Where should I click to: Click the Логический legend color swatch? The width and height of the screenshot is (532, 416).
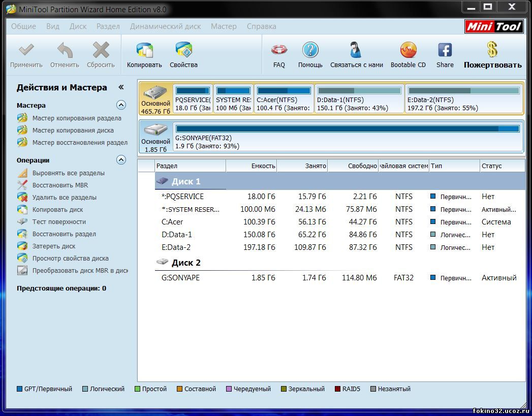85,389
